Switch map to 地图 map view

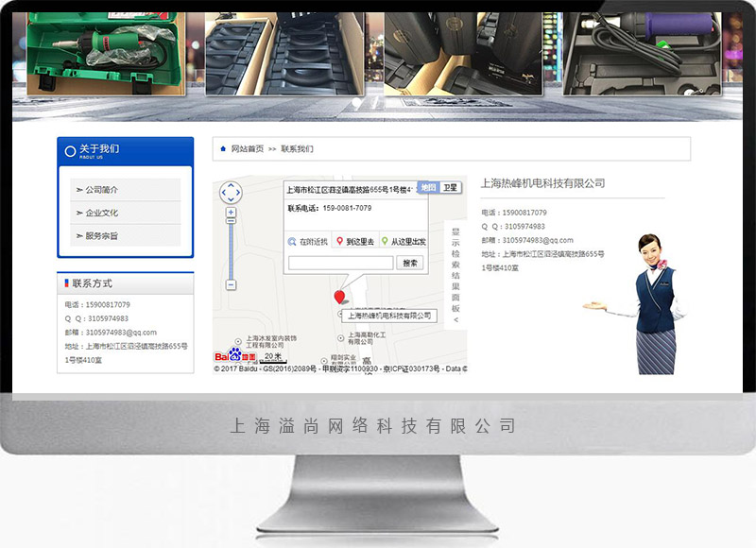click(429, 188)
